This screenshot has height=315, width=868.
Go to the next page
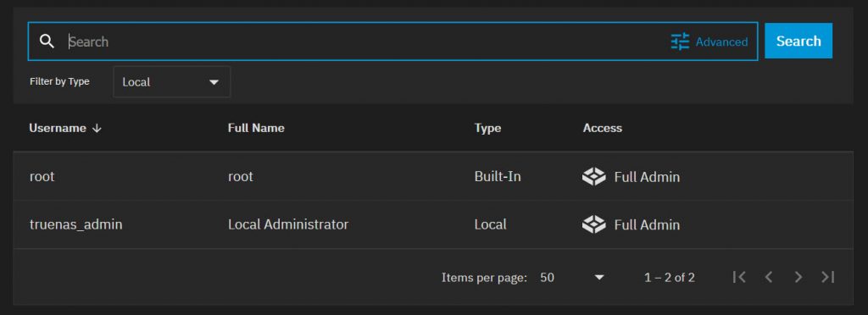[798, 277]
